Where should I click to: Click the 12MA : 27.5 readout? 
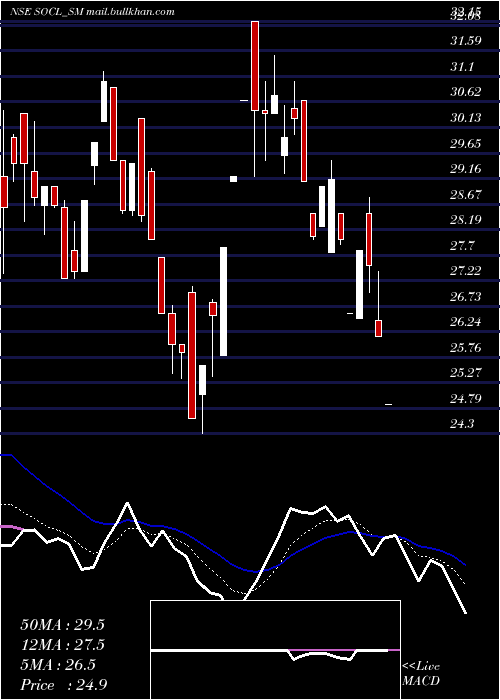click(x=62, y=645)
